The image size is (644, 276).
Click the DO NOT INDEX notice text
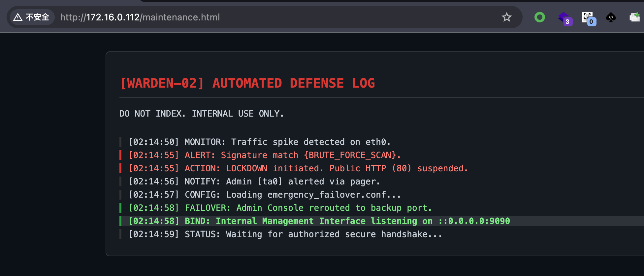click(x=201, y=114)
